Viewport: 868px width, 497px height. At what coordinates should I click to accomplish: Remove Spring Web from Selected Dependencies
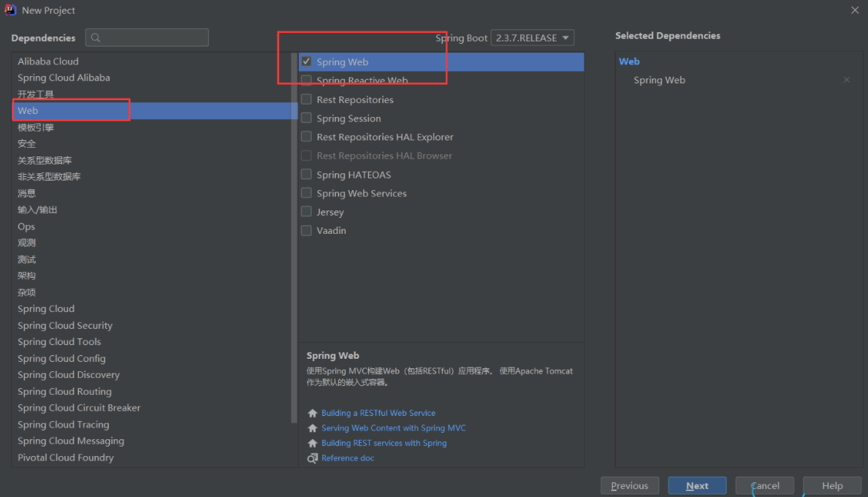click(x=846, y=80)
